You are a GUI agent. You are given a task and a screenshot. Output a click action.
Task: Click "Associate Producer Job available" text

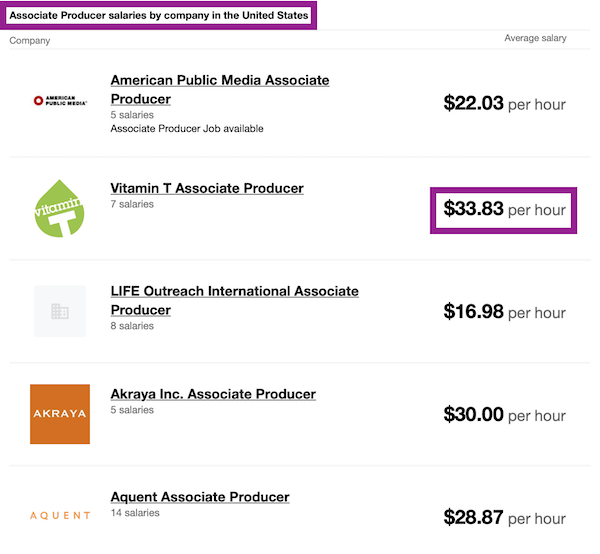(187, 129)
